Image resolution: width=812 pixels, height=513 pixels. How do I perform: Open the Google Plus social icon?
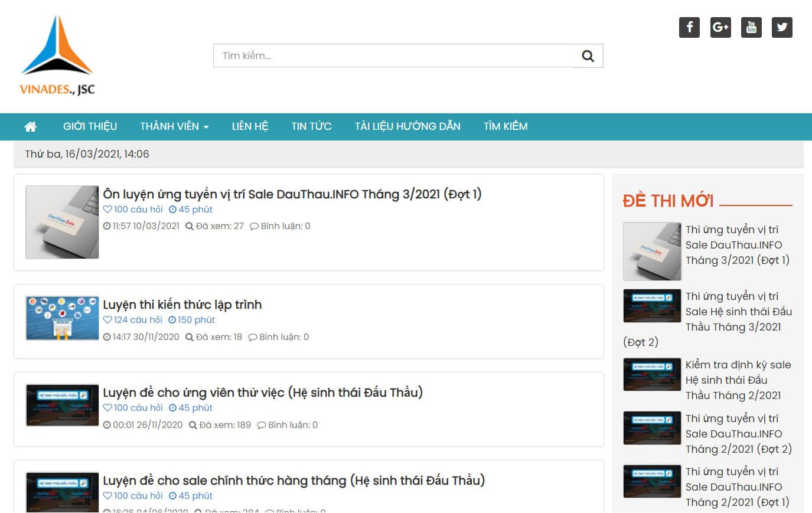pos(720,27)
